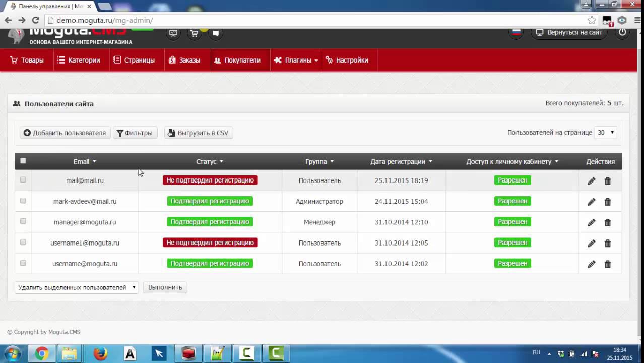Go back in browser history

(x=8, y=20)
